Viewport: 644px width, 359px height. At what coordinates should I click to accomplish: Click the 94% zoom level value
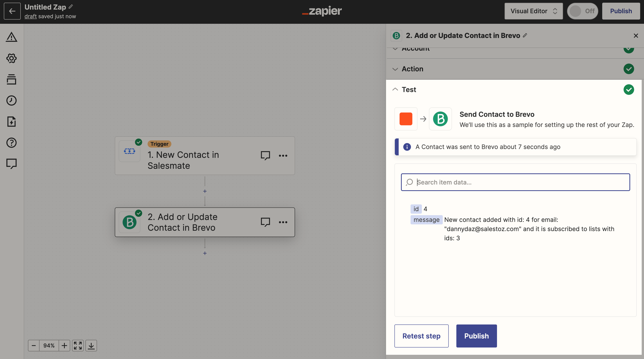pyautogui.click(x=49, y=346)
